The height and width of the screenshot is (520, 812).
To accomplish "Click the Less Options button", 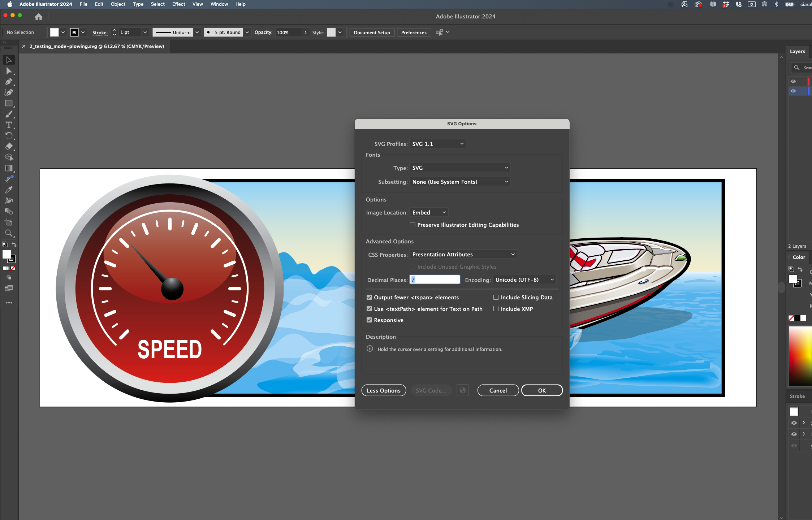I will point(383,390).
